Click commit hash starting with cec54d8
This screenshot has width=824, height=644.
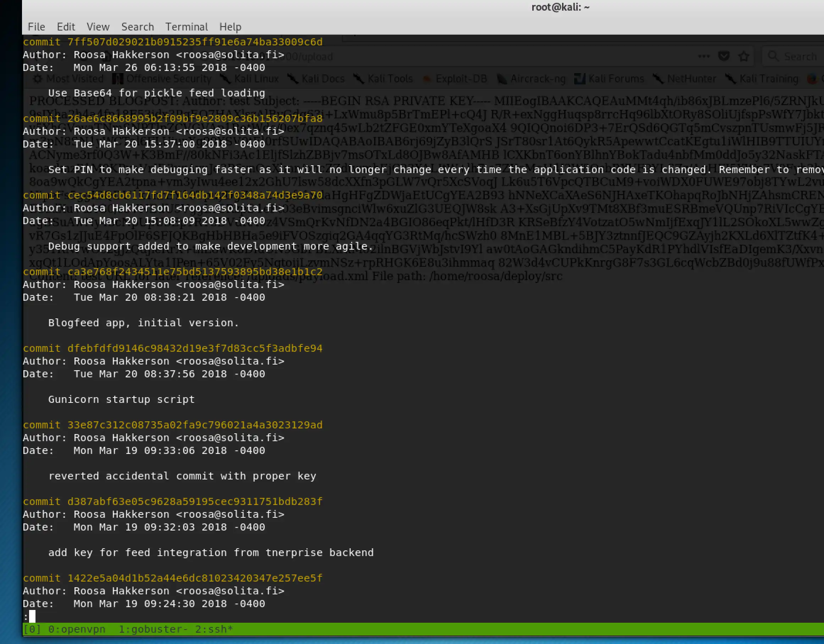click(195, 195)
